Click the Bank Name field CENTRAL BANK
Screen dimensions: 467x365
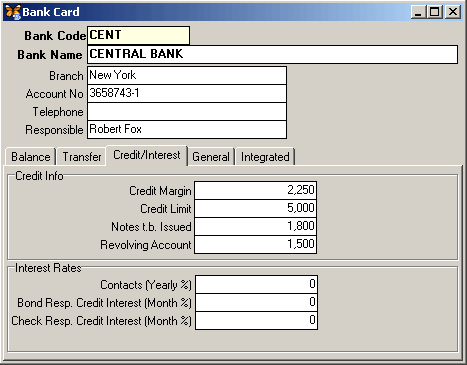click(272, 54)
